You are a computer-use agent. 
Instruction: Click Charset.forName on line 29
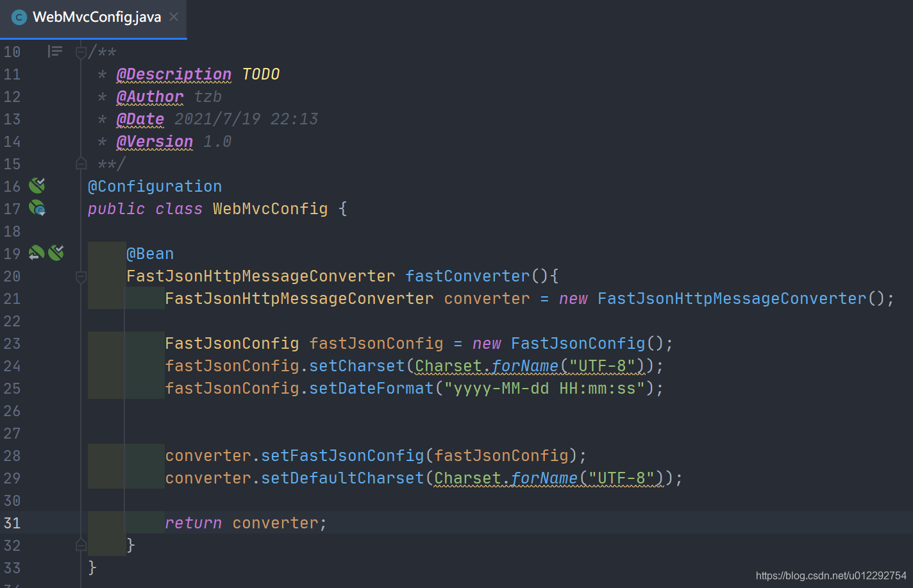pos(506,478)
